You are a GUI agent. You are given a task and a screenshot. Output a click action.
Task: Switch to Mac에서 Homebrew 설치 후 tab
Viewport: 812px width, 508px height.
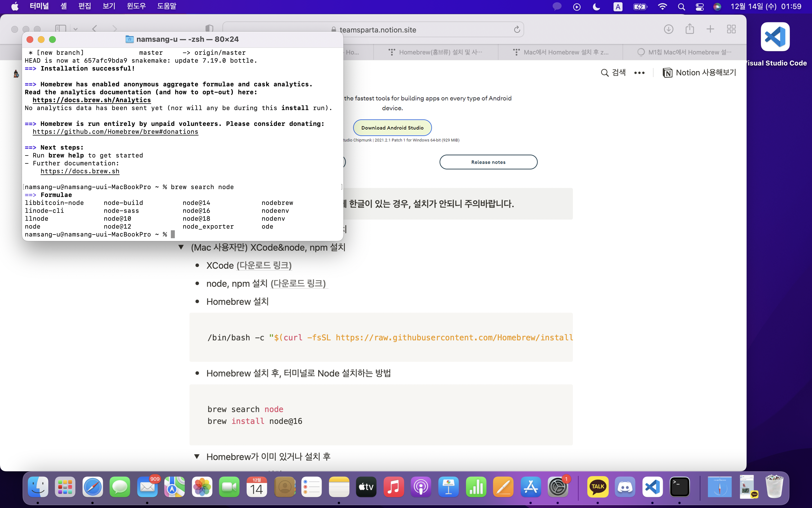[x=560, y=52]
